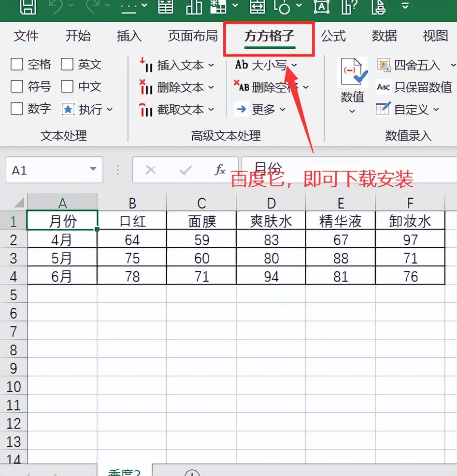Image resolution: width=457 pixels, height=476 pixels.
Task: Open the Name Box dropdown arrow
Action: click(x=93, y=170)
